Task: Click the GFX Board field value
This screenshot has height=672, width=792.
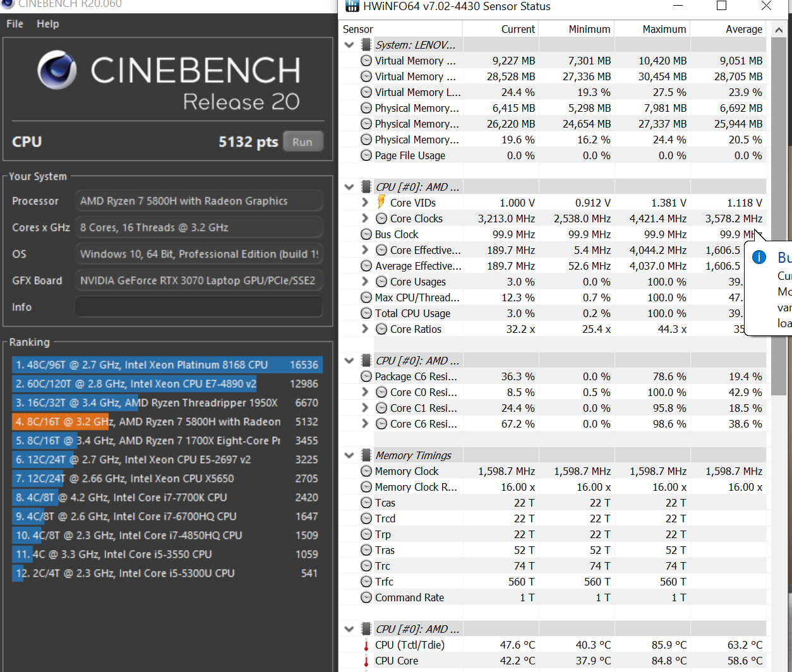Action: (x=199, y=280)
